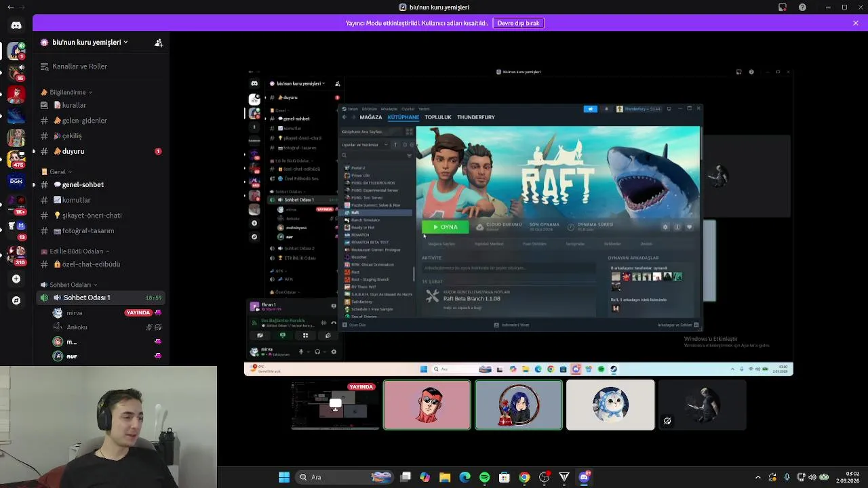Click the Valorant icon on the taskbar
The image size is (868, 488).
point(564,477)
